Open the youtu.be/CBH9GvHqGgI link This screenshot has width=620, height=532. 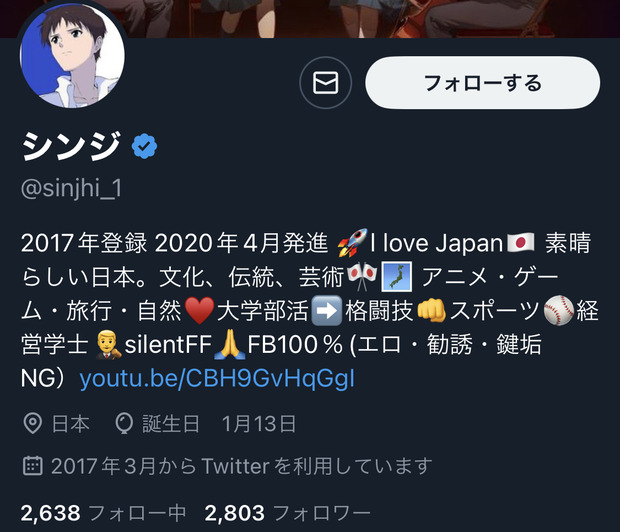217,379
